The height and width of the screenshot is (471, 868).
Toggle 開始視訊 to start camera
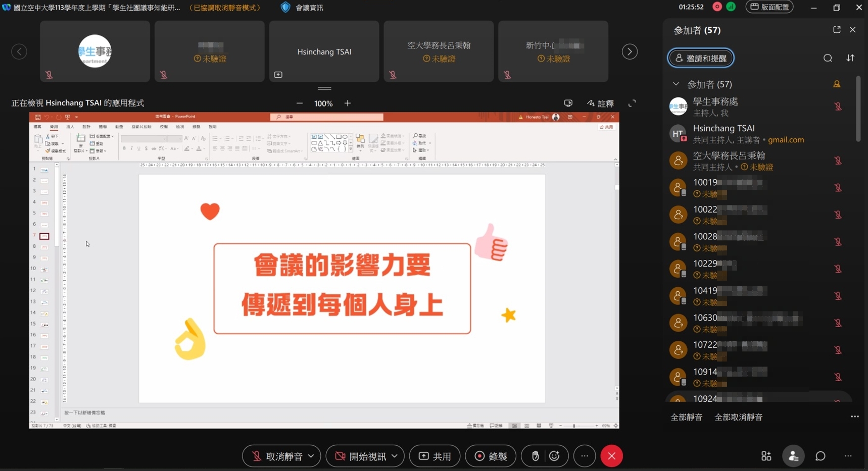(x=361, y=456)
